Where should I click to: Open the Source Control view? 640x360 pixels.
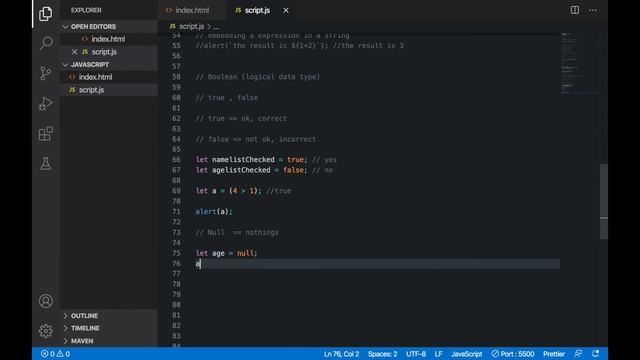pos(46,73)
